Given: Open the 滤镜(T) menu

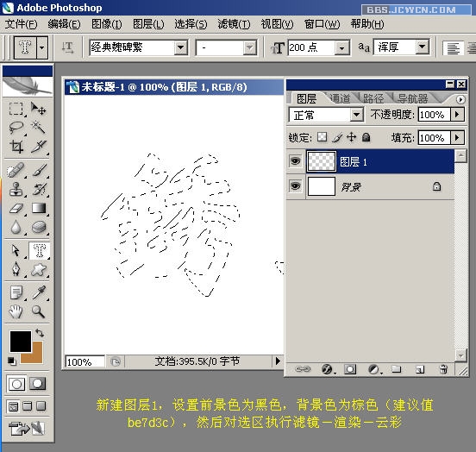Looking at the screenshot, I should (234, 24).
